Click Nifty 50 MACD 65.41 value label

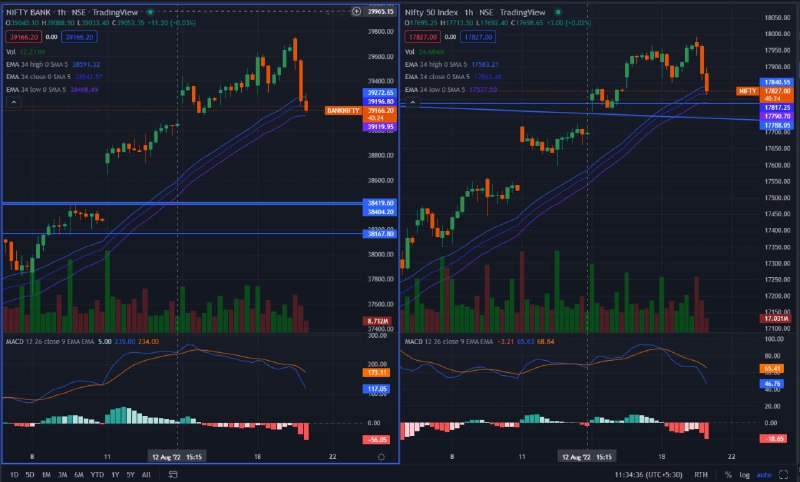[x=772, y=369]
